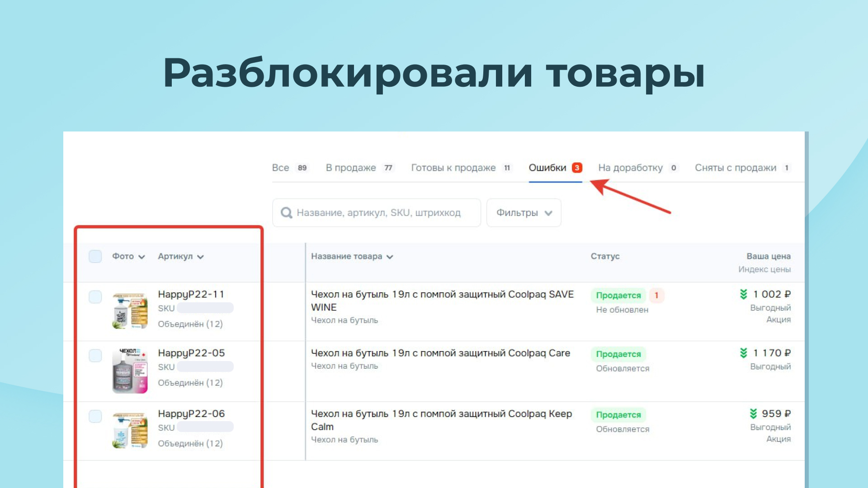
Task: Expand the Фильтры dropdown
Action: pos(524,213)
